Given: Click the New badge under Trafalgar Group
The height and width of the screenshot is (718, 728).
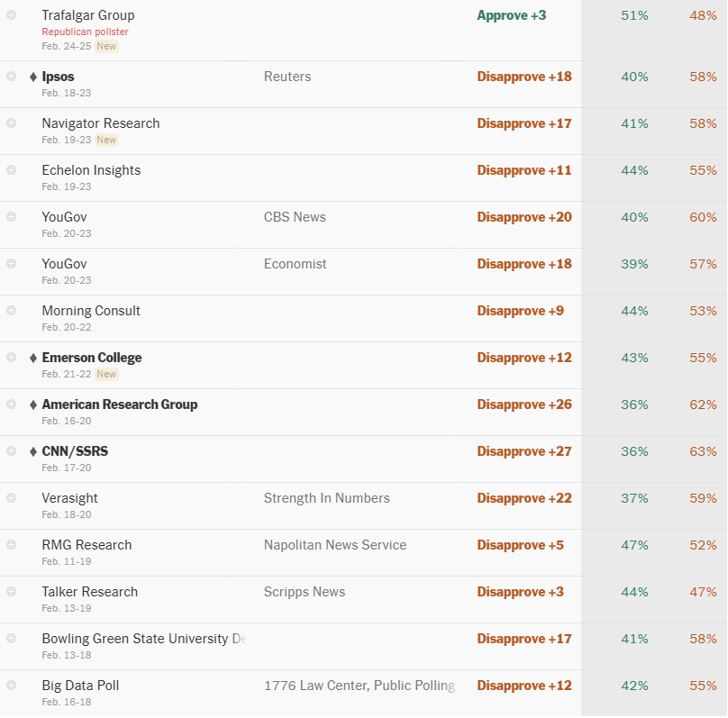Looking at the screenshot, I should click(107, 46).
